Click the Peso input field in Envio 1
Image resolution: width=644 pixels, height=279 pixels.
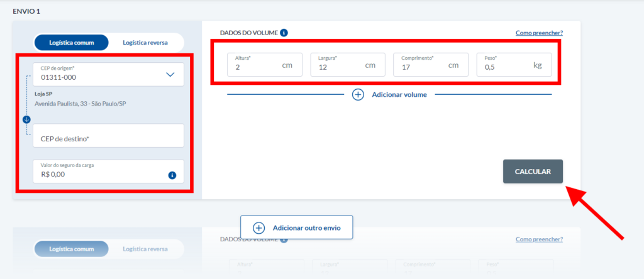point(514,65)
